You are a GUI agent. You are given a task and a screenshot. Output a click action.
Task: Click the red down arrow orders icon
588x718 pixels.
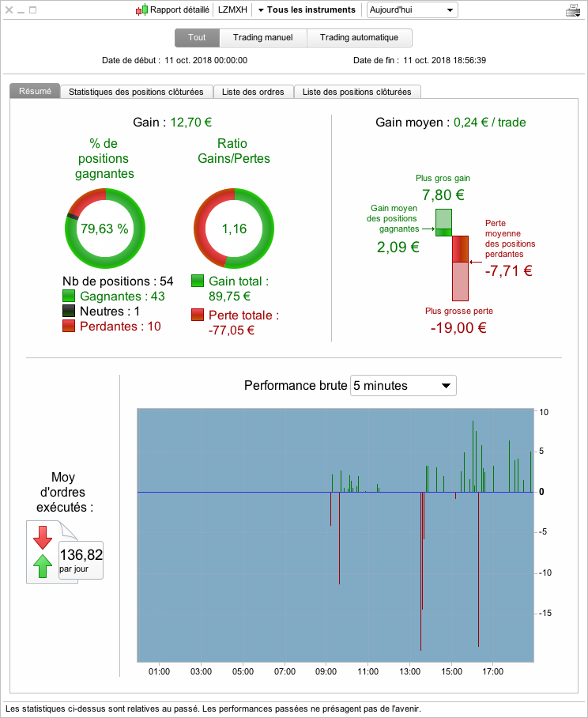[x=43, y=537]
